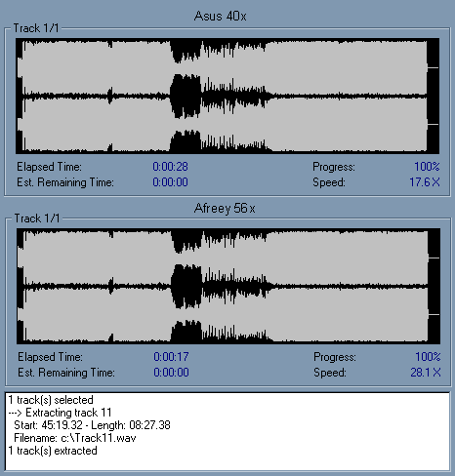The image size is (455, 476).
Task: Click the Asus elapsed time 0:00:28
Action: pos(170,167)
